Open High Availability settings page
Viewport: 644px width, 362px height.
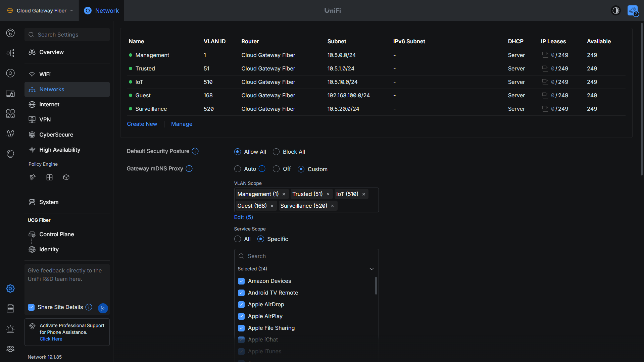pyautogui.click(x=67, y=150)
